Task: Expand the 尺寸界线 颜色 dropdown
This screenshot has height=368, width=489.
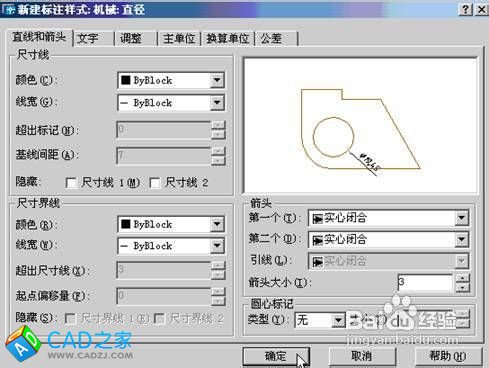Action: [217, 224]
